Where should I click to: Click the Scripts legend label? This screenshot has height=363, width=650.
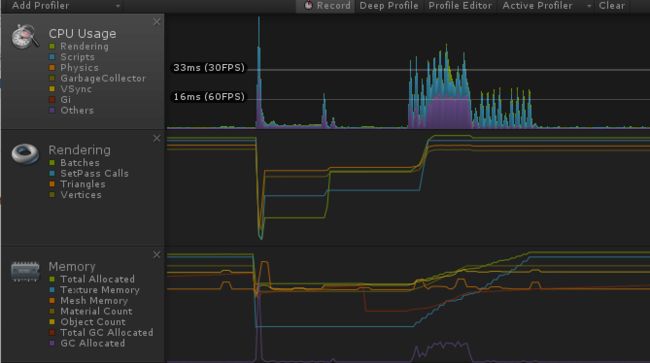pyautogui.click(x=78, y=57)
